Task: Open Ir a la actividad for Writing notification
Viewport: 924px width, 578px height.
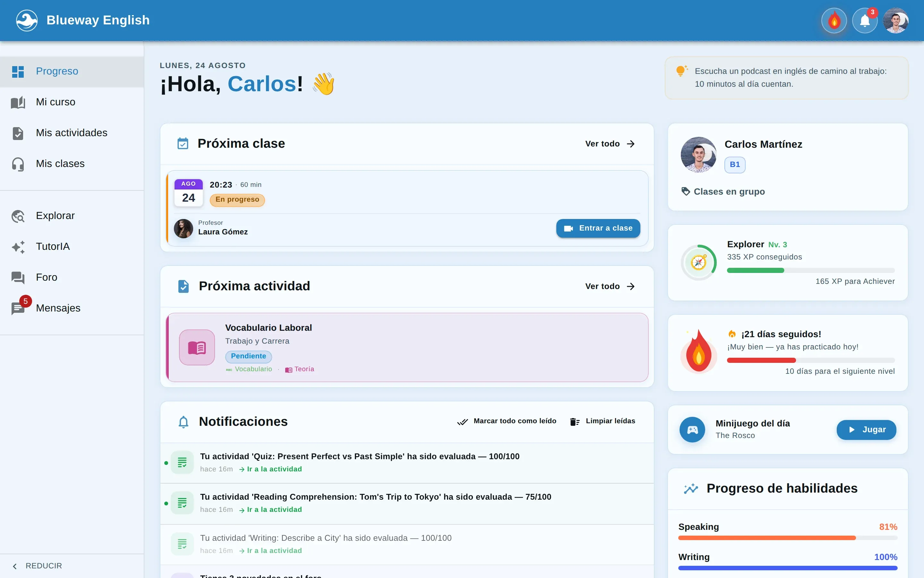Action: [270, 551]
